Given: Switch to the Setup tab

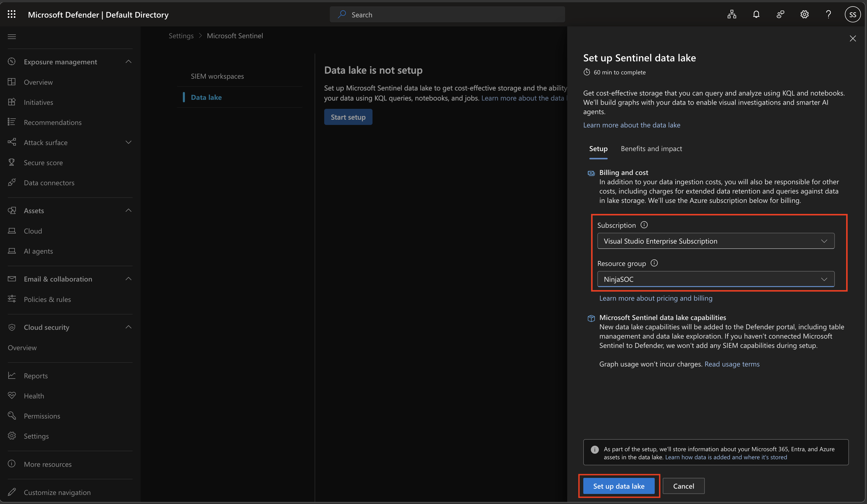Looking at the screenshot, I should [x=598, y=149].
